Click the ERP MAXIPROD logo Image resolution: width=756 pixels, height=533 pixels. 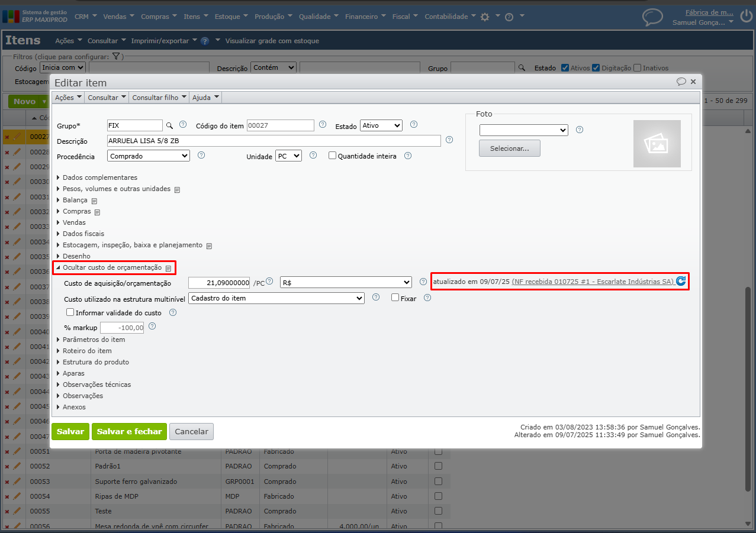[35, 16]
